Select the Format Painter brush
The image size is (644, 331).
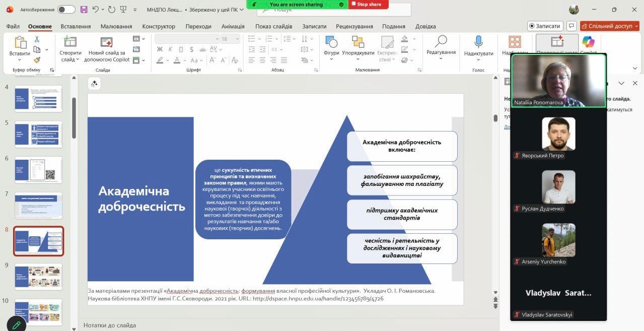[37, 60]
